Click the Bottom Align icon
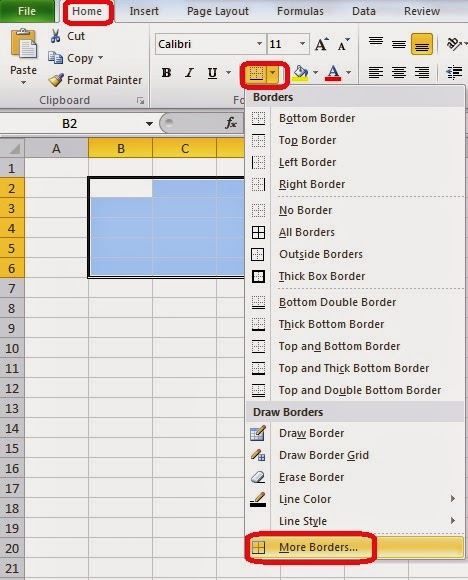The image size is (468, 580). 422,44
